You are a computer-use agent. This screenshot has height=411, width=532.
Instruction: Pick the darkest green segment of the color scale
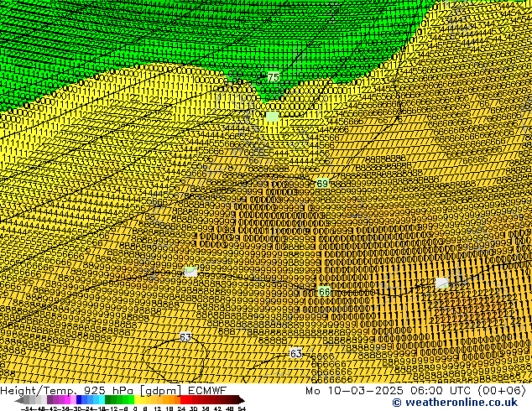tap(107, 400)
